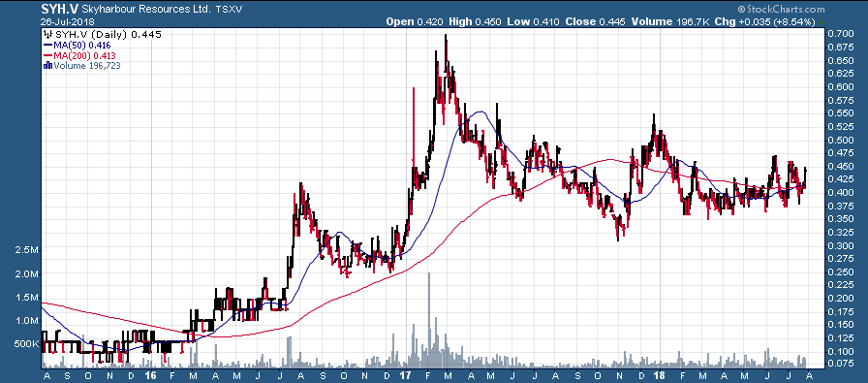Click the 0.250 price axis label
868x383 pixels.
pos(840,272)
